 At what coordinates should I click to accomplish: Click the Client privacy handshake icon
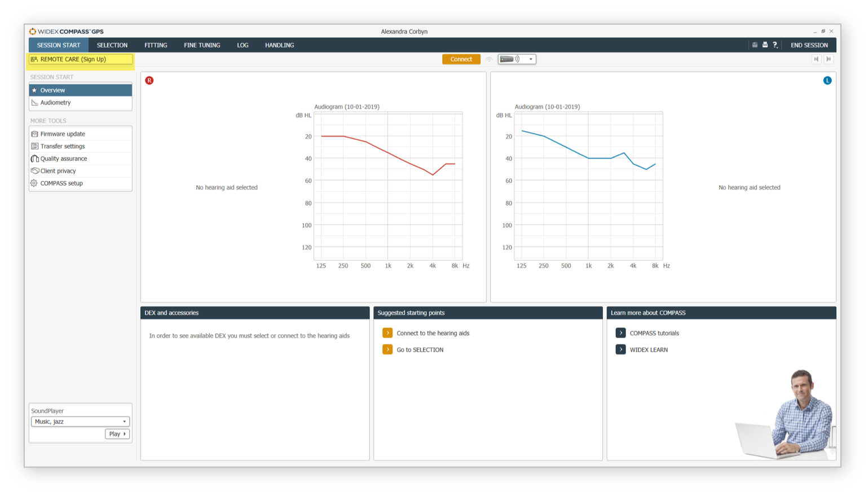(34, 171)
